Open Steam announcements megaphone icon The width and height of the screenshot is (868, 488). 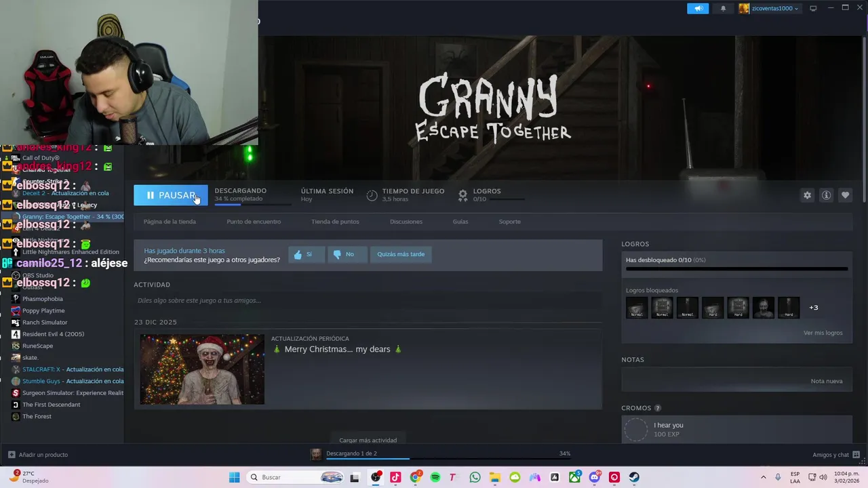698,8
